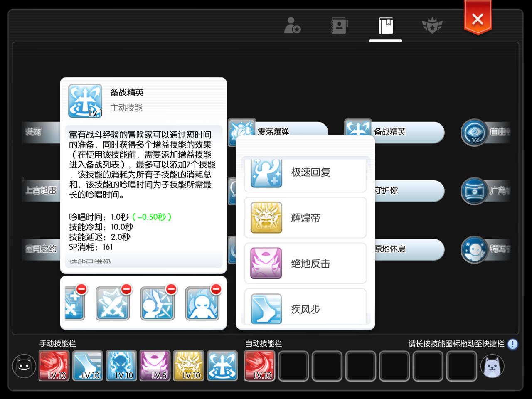
Task: Open the character profile tab icon
Action: (293, 25)
